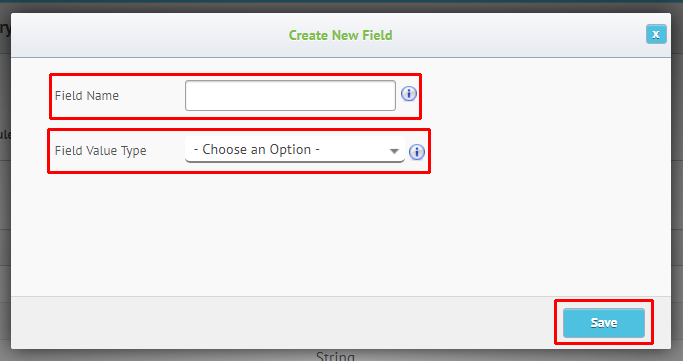Click the partially hidden 'ry' heading text
The height and width of the screenshot is (361, 683).
(5, 30)
